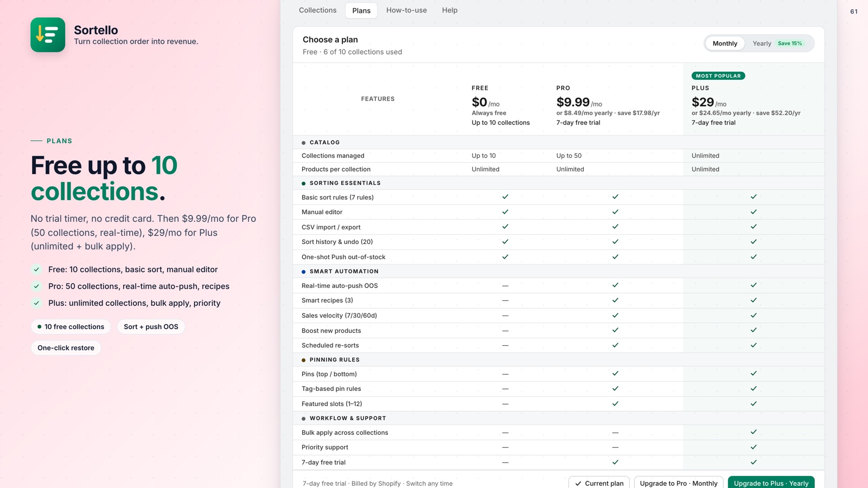Click 'Up to 10' in Collections managed row
The width and height of the screenshot is (868, 488).
point(483,156)
